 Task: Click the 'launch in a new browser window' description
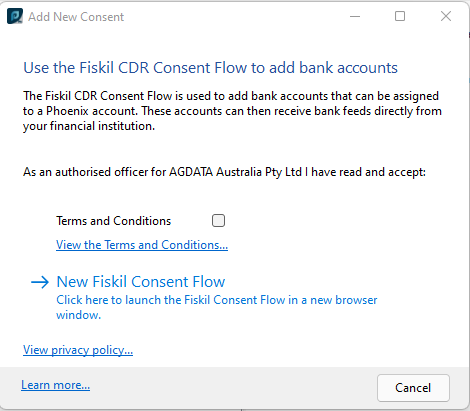217,307
